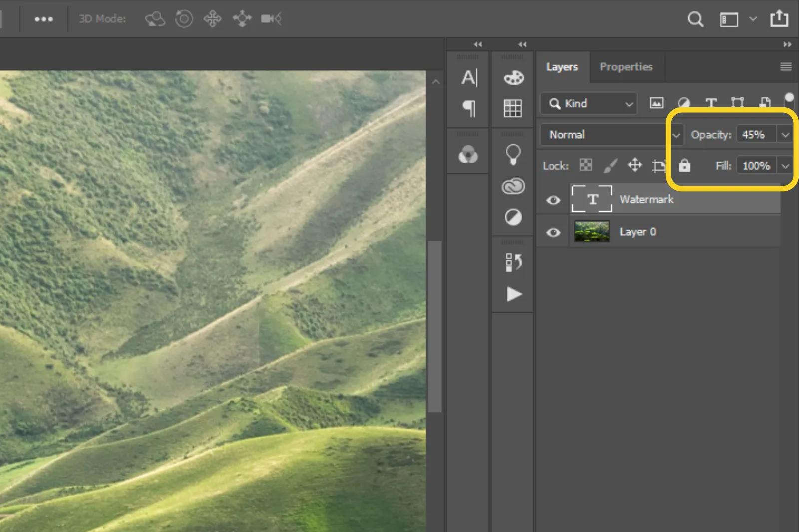Toggle filter for type layers
The image size is (799, 532).
[711, 103]
